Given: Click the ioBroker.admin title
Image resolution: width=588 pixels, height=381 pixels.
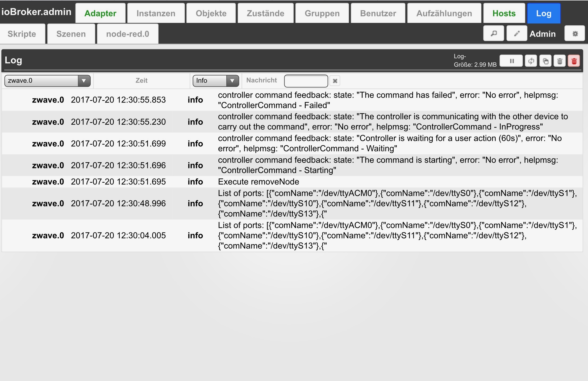Looking at the screenshot, I should click(36, 12).
